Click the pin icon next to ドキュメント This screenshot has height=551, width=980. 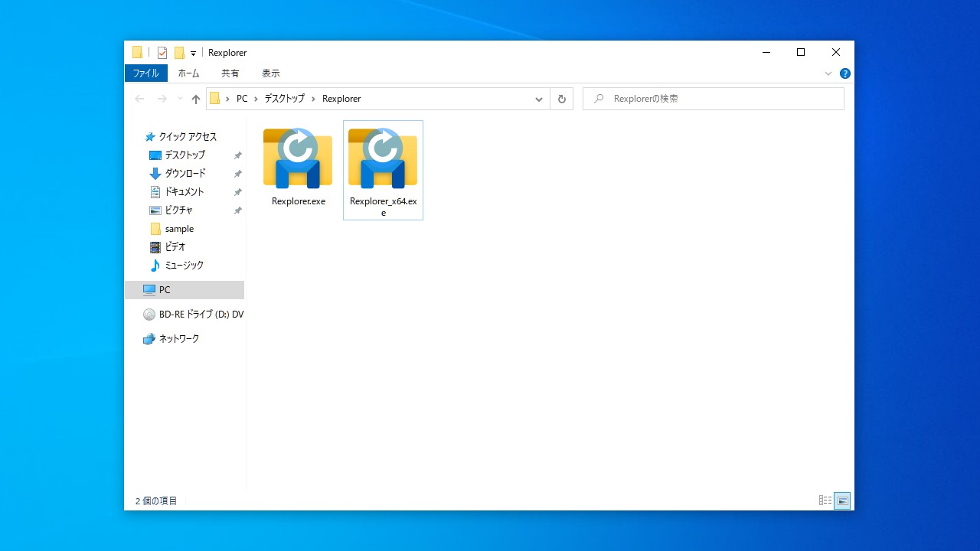pyautogui.click(x=238, y=192)
